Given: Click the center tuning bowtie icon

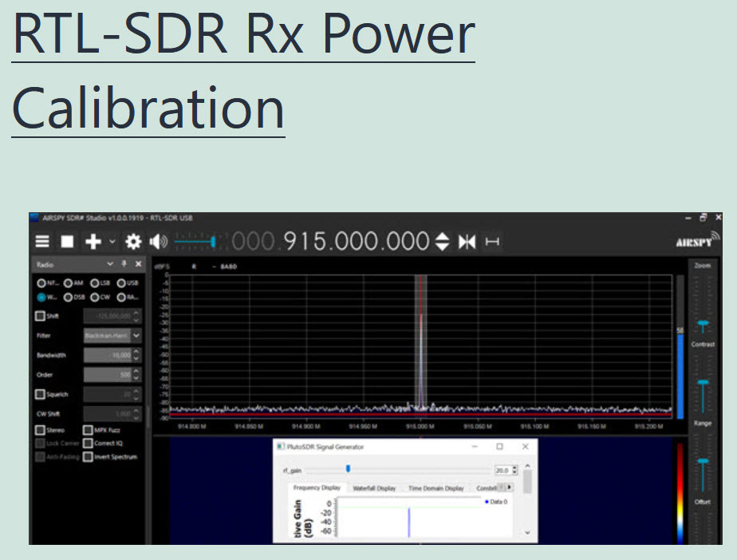Looking at the screenshot, I should (x=467, y=242).
